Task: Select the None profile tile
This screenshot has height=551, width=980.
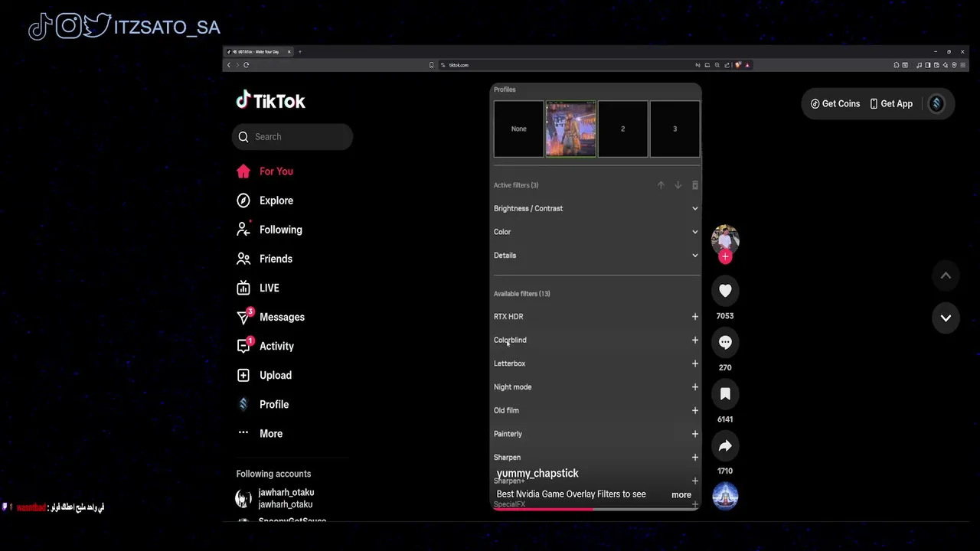Action: point(518,129)
